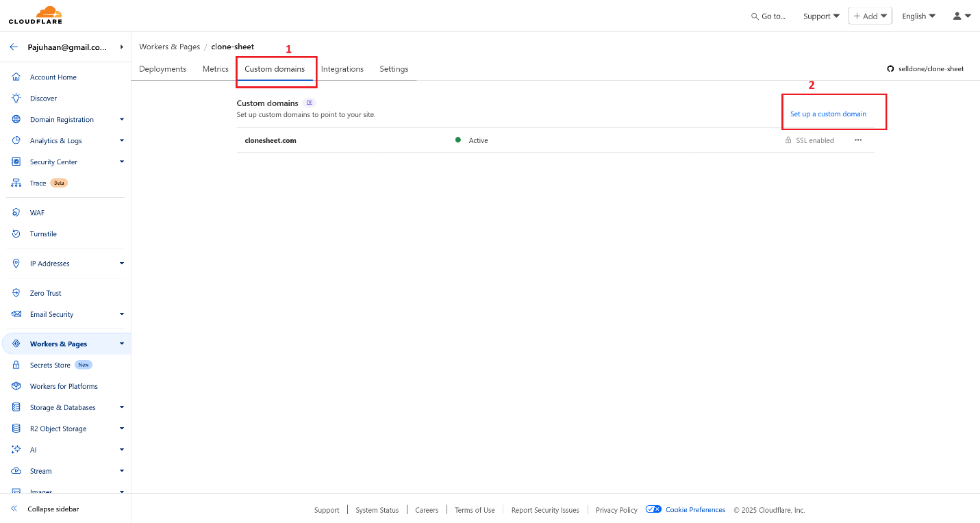Open System Status footer link
This screenshot has width=980, height=523.
[377, 510]
